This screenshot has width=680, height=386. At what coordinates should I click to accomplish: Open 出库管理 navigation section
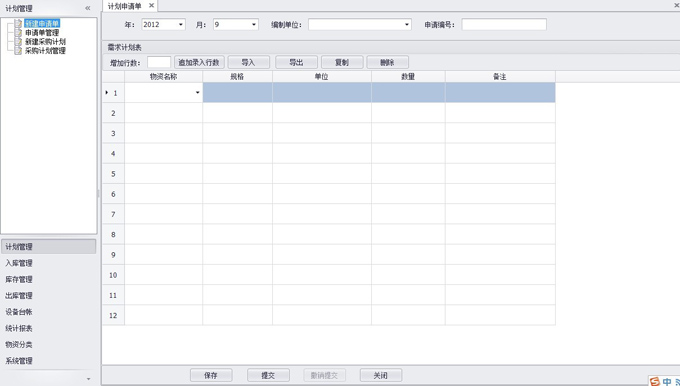[49, 295]
